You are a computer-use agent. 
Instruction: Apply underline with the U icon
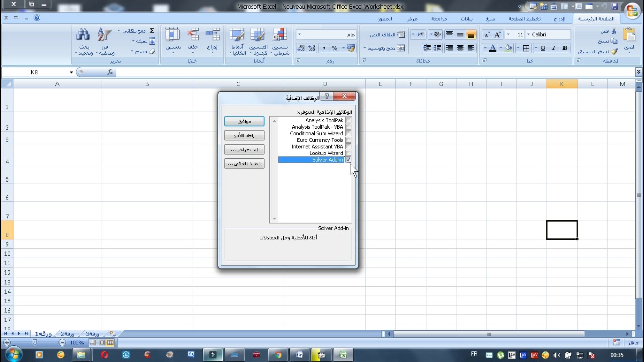point(543,48)
